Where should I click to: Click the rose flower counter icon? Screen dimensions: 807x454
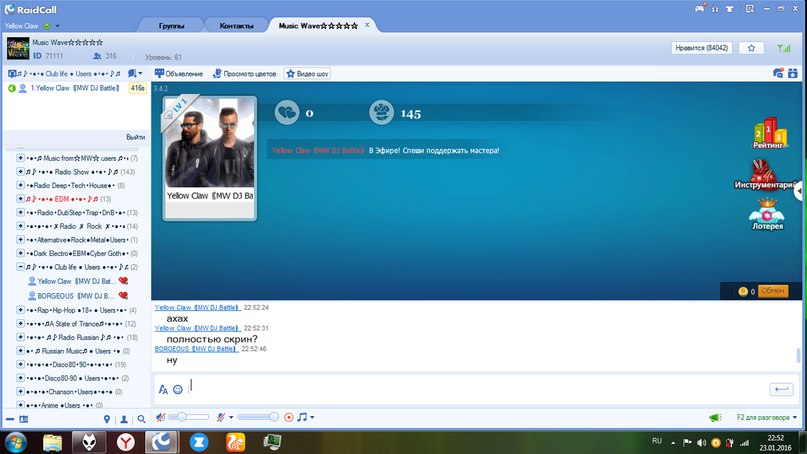click(x=381, y=112)
